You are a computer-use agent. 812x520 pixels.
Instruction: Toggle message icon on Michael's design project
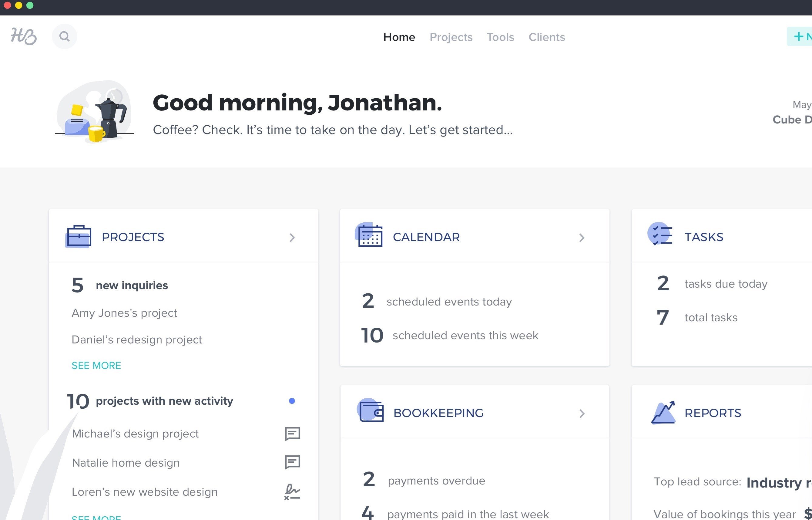[292, 434]
